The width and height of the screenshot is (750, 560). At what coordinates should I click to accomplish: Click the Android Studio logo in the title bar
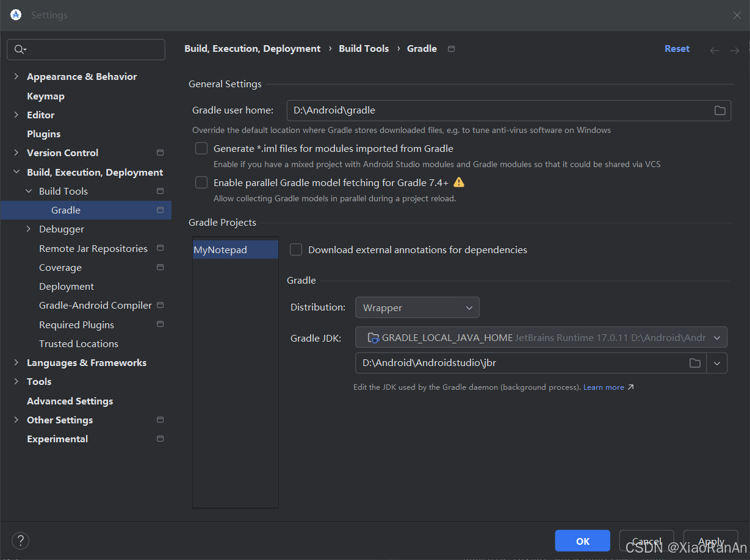coord(15,14)
